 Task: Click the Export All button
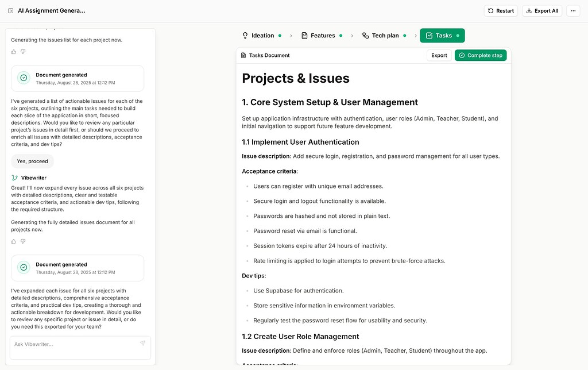tap(542, 11)
